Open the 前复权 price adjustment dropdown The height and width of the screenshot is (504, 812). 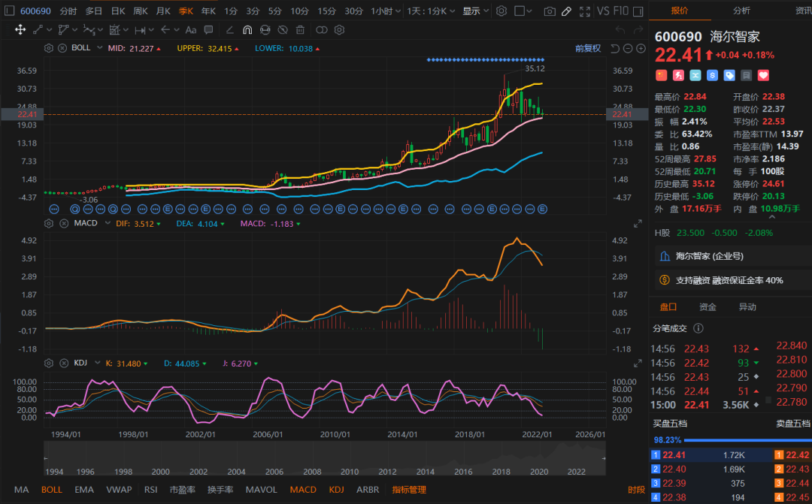pyautogui.click(x=587, y=48)
